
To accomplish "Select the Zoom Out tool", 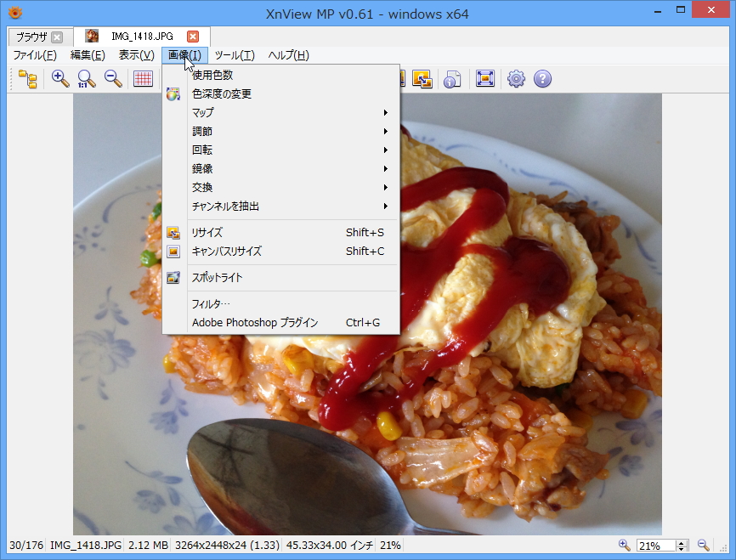I will click(x=112, y=78).
